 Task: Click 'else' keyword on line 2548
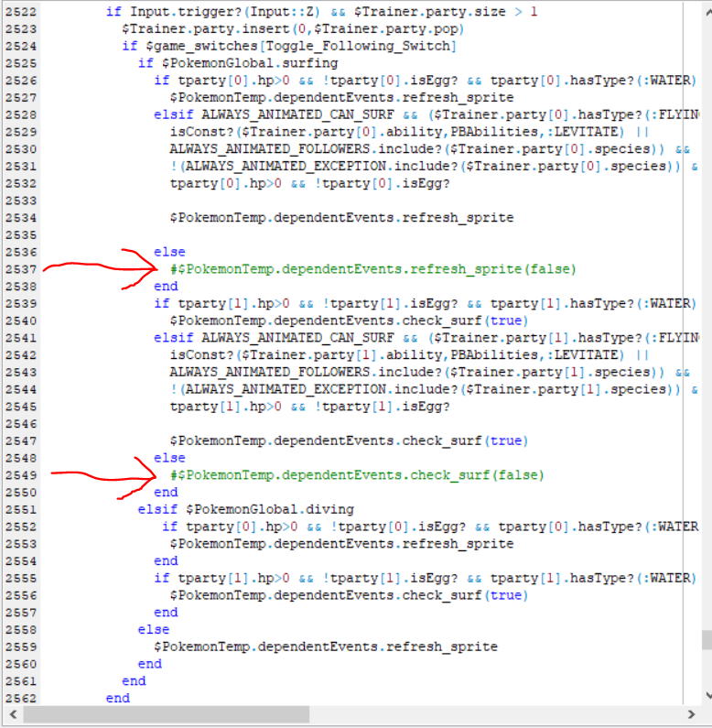click(169, 458)
